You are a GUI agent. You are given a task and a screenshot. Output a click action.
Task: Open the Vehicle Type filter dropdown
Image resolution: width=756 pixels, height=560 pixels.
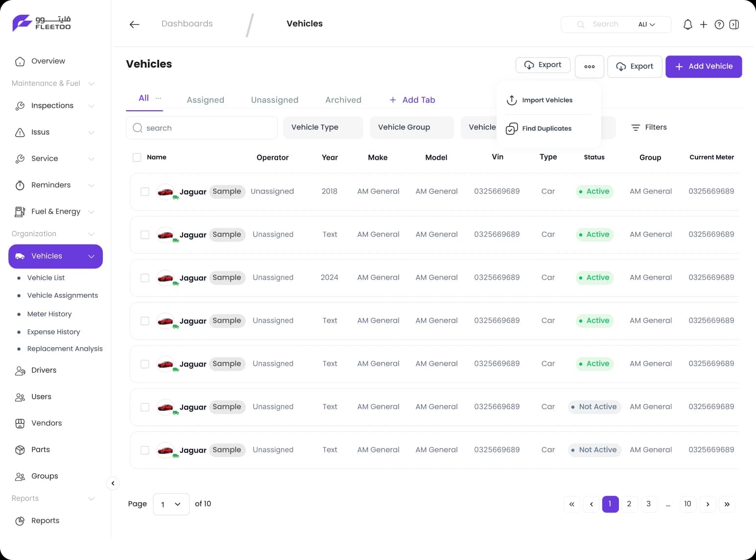click(323, 127)
